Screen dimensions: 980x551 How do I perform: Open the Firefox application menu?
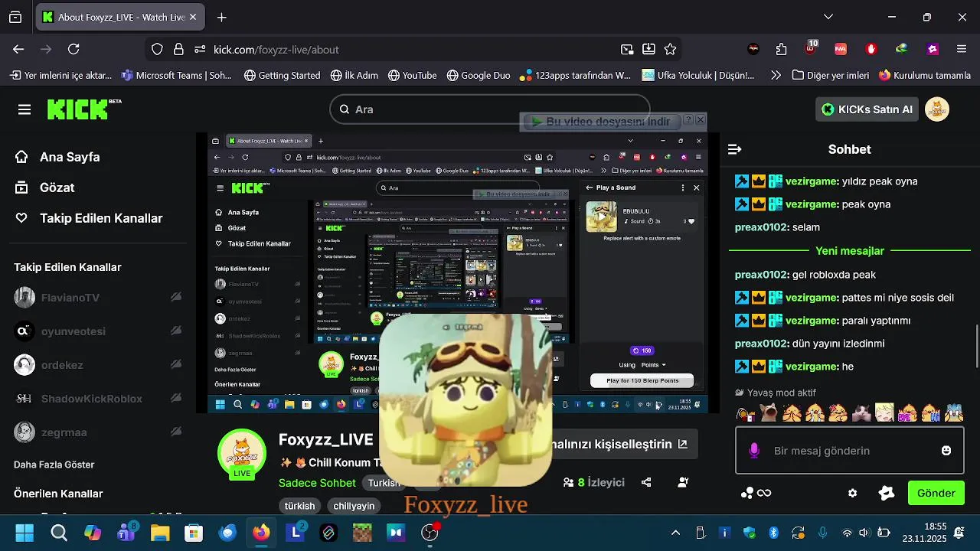click(962, 49)
